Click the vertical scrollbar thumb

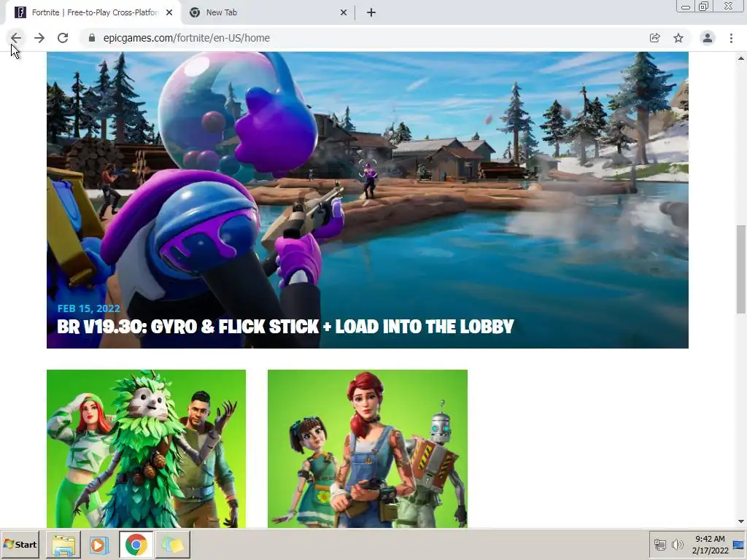[x=741, y=269]
